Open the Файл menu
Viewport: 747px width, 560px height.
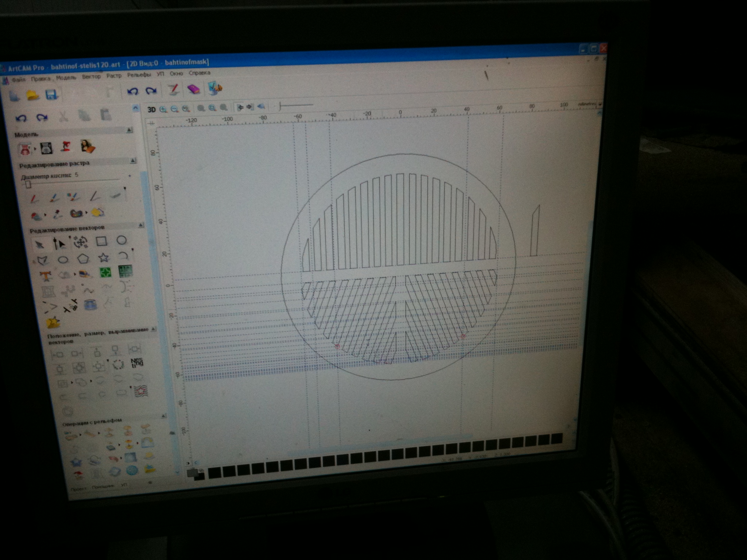coord(19,80)
